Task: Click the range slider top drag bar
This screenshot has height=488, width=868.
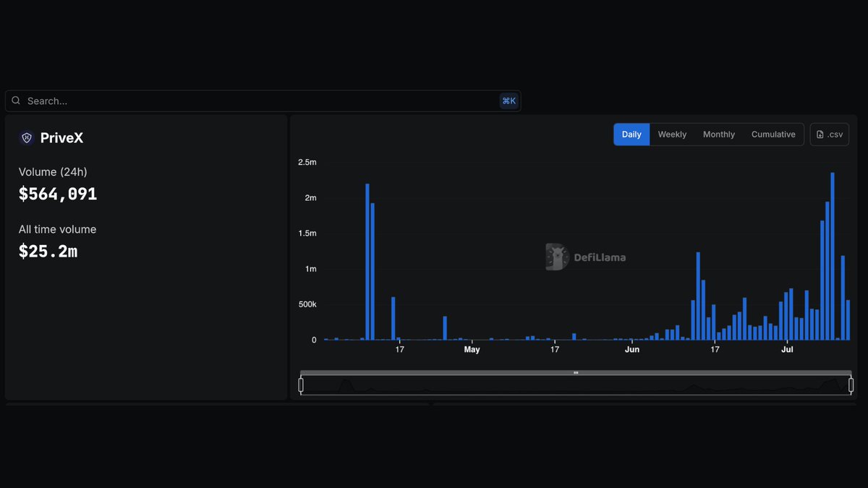Action: (x=576, y=373)
